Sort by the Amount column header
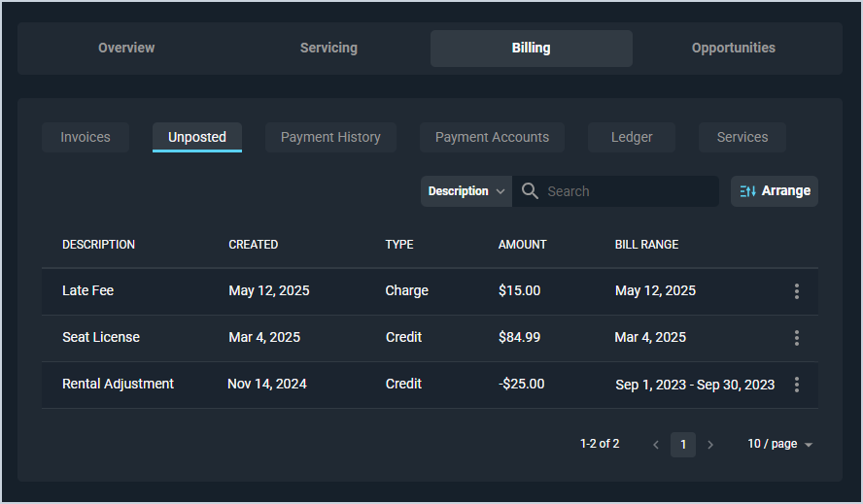Image resolution: width=863 pixels, height=504 pixels. pos(523,245)
